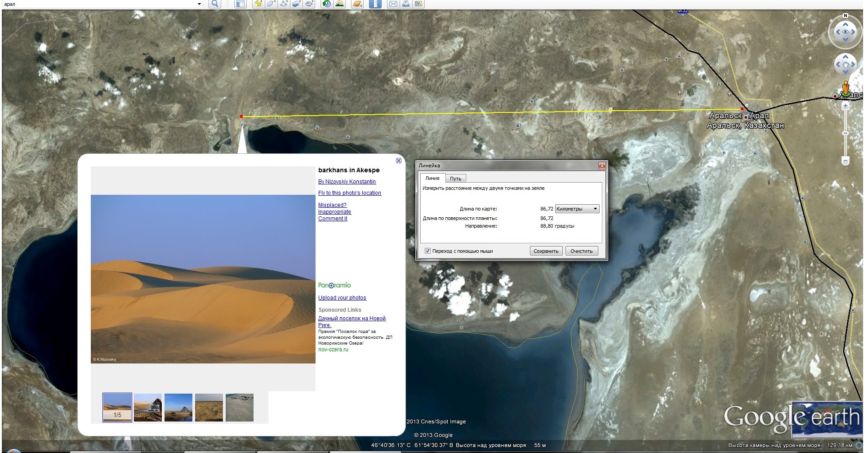Screen dimensions: 868x453
Task: Open the planet switcher dropdown
Action: [357, 4]
